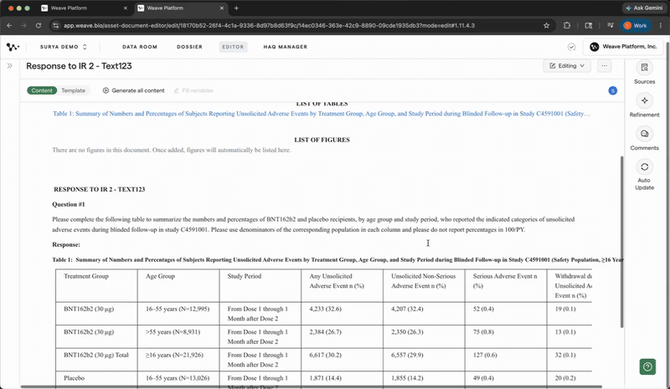Switch to Content view toggle
Screen dimensions: 670x389
[x=41, y=91]
